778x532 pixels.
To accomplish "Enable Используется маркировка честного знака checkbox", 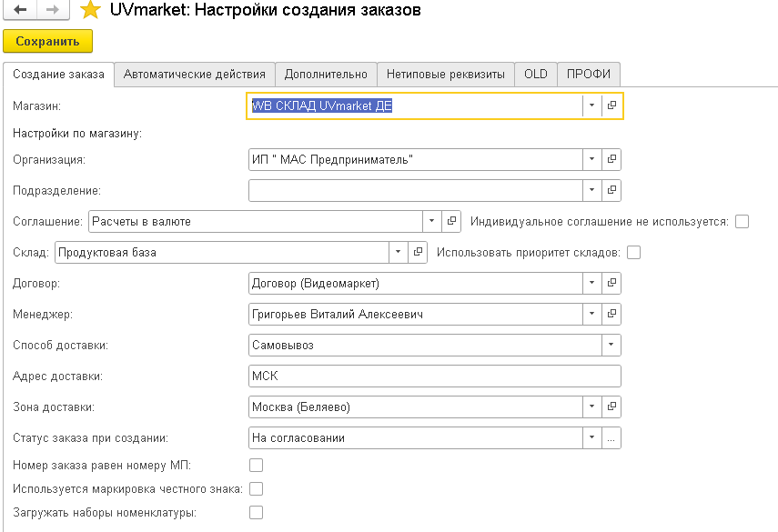I will pyautogui.click(x=256, y=489).
